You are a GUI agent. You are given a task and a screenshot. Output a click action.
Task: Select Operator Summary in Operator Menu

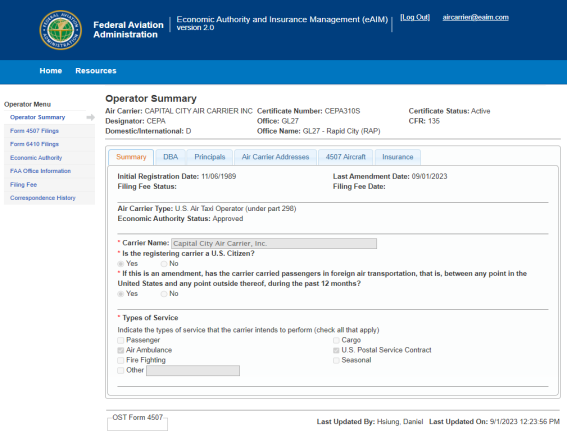coord(38,117)
